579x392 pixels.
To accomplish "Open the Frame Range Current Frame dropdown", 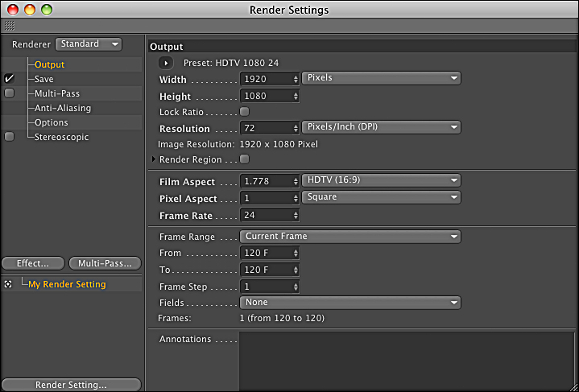I will [x=350, y=237].
